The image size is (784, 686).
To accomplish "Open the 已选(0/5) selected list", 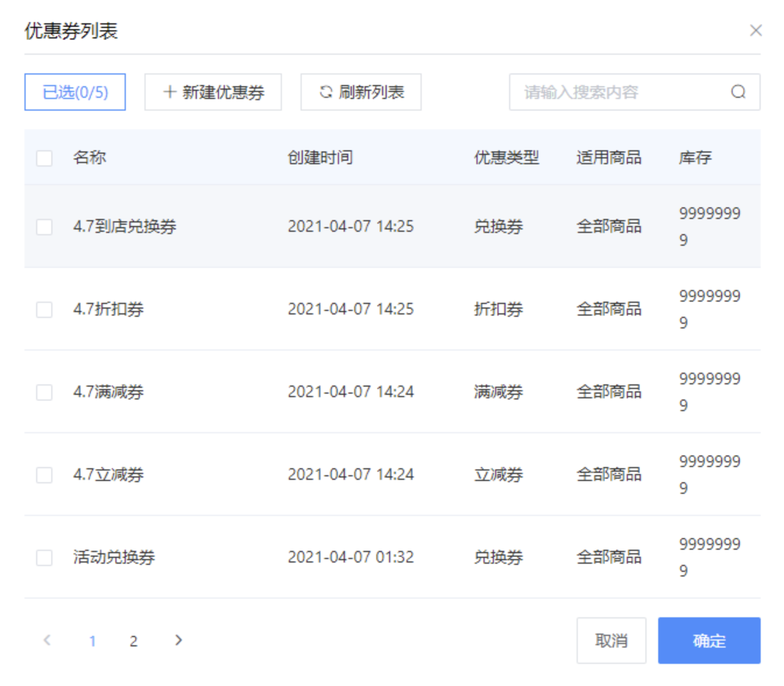I will (75, 92).
